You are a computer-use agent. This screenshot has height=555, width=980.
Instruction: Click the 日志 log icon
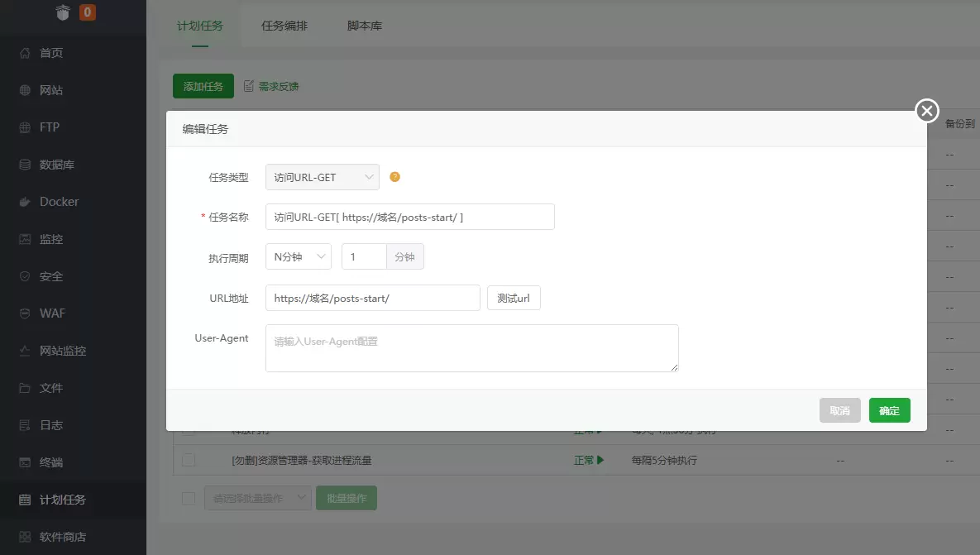click(25, 425)
